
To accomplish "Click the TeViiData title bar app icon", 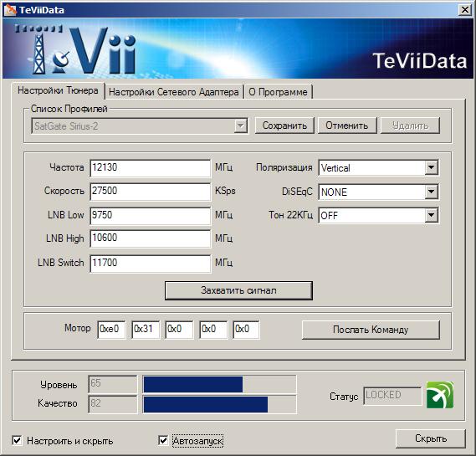I will pos(10,10).
